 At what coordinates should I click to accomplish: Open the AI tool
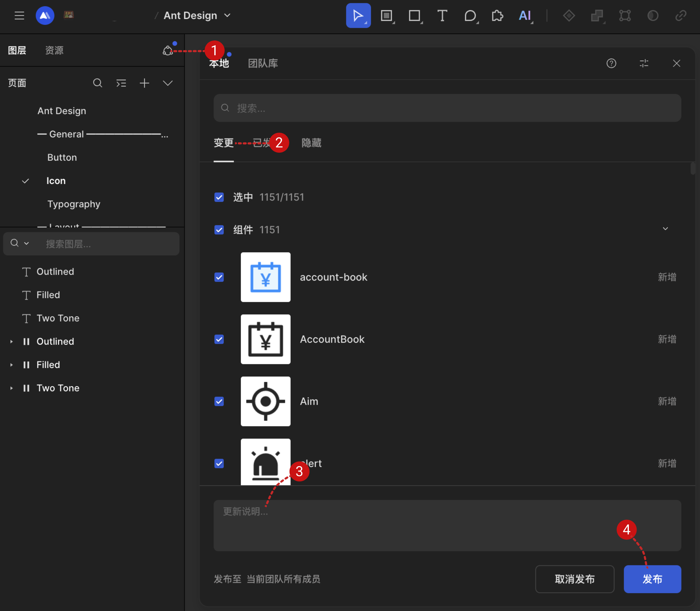(x=525, y=16)
